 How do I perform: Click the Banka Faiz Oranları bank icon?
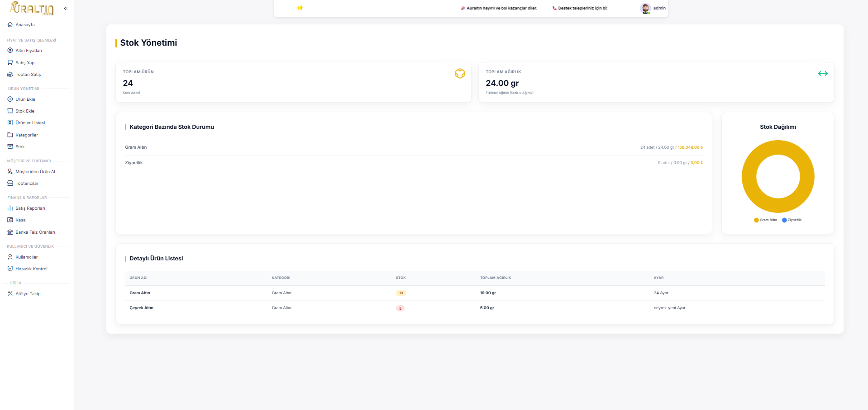pyautogui.click(x=10, y=232)
